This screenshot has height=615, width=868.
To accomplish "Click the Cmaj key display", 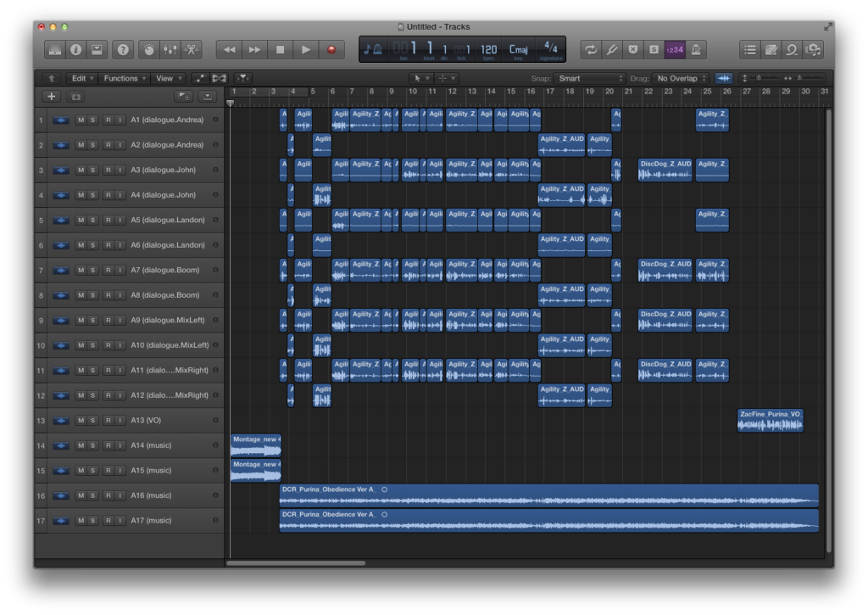I will click(518, 50).
